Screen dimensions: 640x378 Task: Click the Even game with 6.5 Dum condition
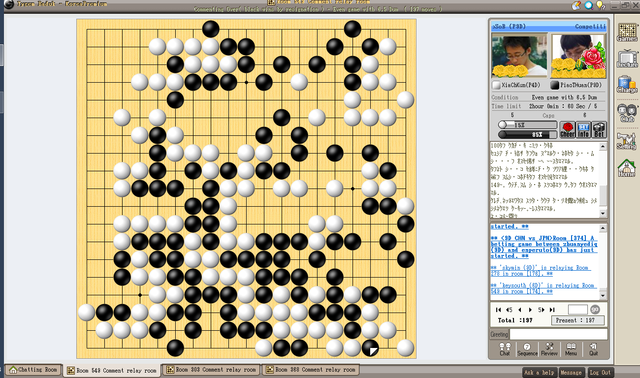tap(564, 98)
